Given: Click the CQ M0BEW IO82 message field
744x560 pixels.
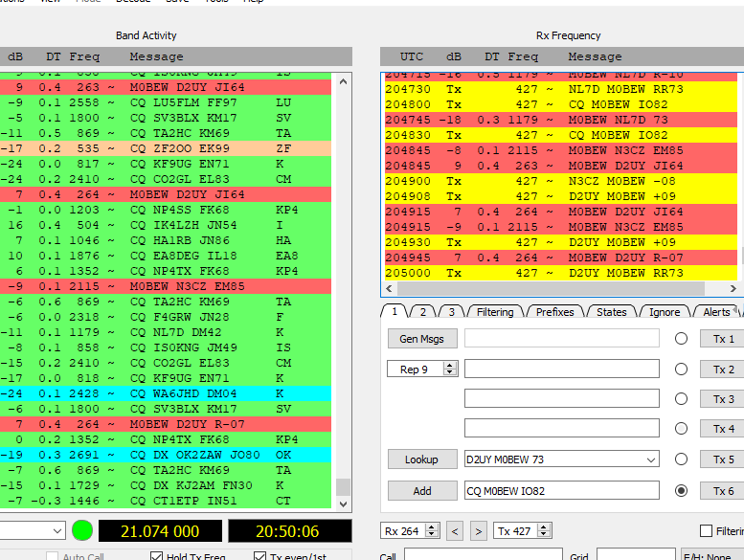Looking at the screenshot, I should [562, 491].
